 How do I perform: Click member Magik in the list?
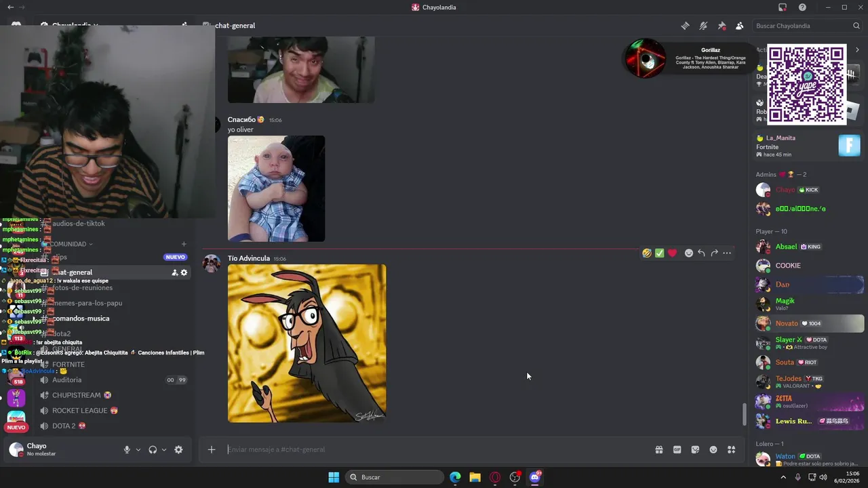click(809, 304)
